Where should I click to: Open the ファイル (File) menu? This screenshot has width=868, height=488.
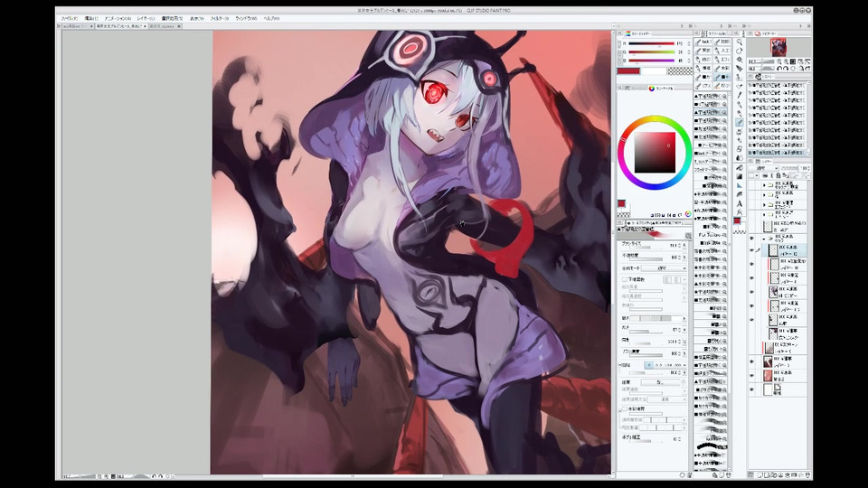pos(70,18)
